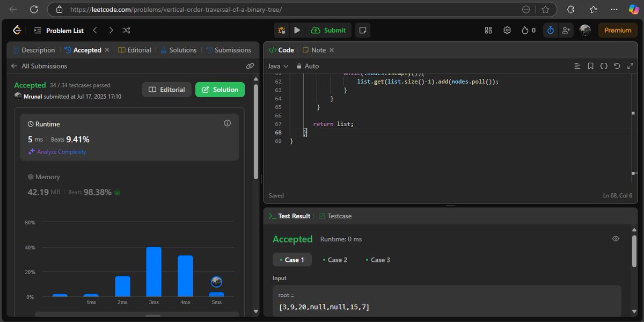Open the Problem List panel
The width and height of the screenshot is (644, 322).
[59, 31]
